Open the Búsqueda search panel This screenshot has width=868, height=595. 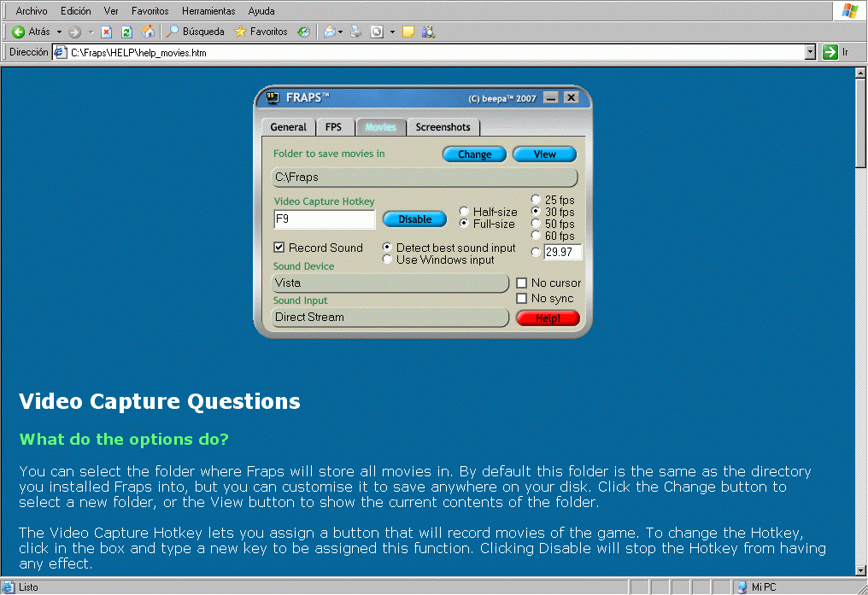[195, 32]
